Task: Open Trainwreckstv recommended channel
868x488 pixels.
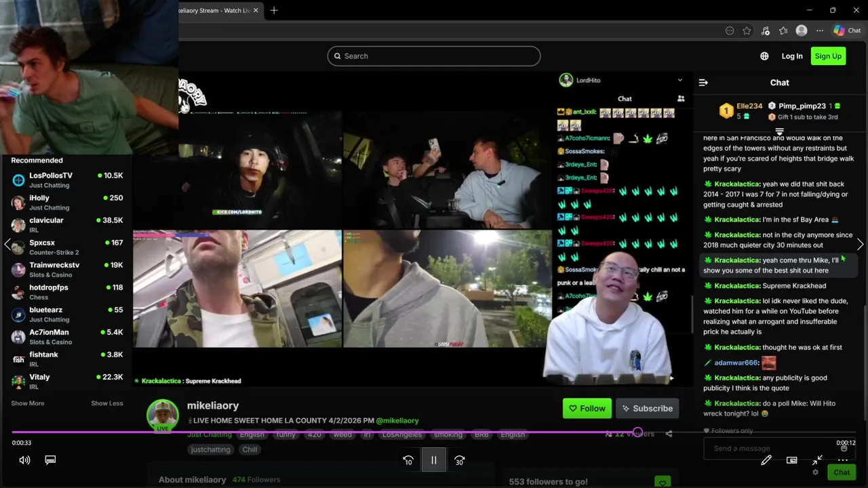Action: tap(67, 270)
